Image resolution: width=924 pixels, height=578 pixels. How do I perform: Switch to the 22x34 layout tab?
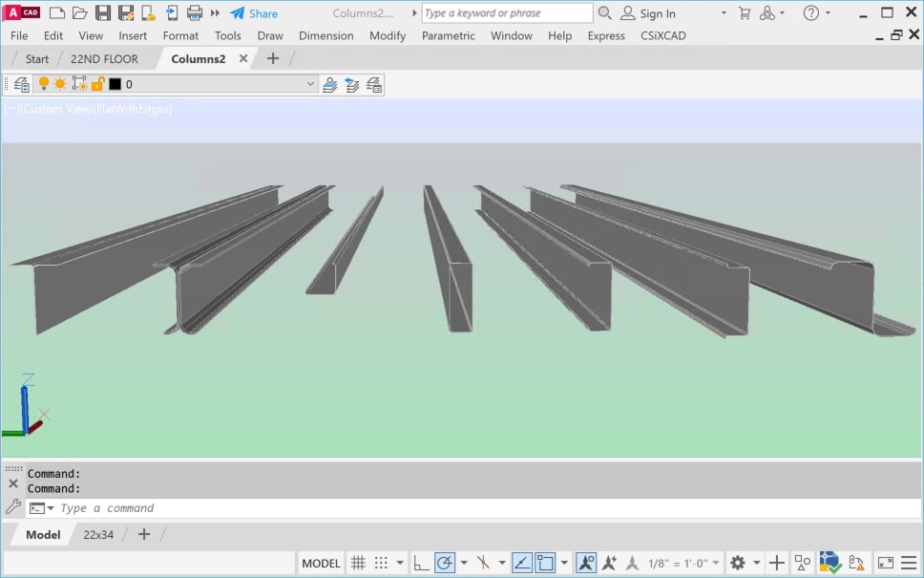point(98,535)
